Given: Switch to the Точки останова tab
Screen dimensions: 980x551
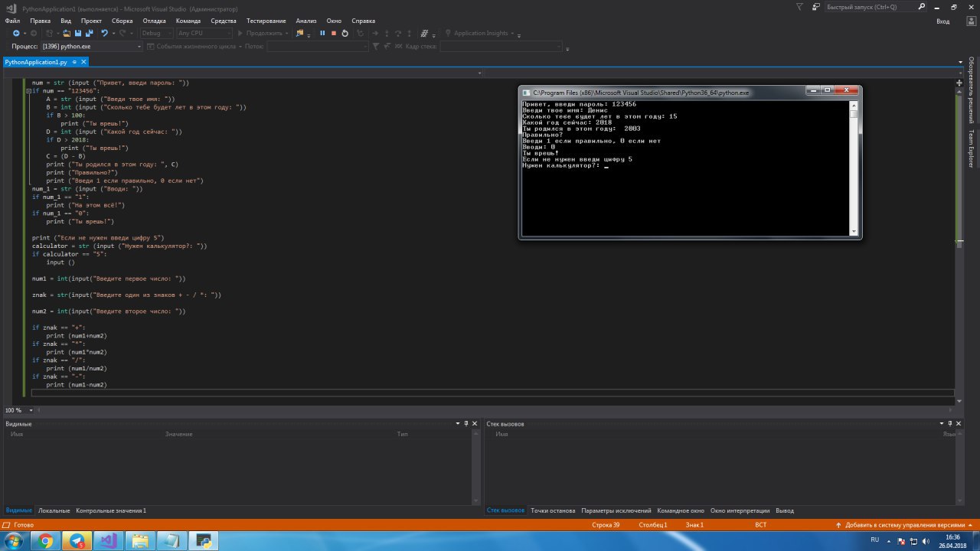Looking at the screenshot, I should pyautogui.click(x=552, y=510).
